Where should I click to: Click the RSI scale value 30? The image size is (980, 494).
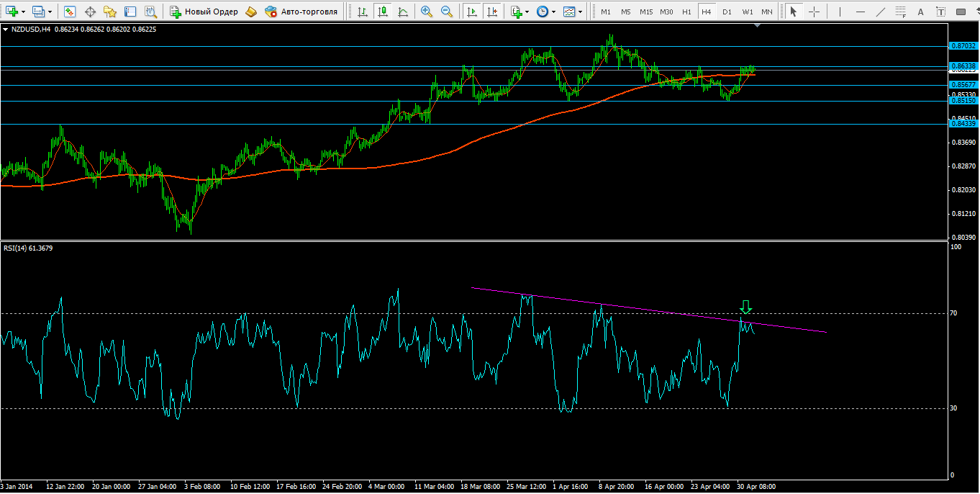coord(953,408)
